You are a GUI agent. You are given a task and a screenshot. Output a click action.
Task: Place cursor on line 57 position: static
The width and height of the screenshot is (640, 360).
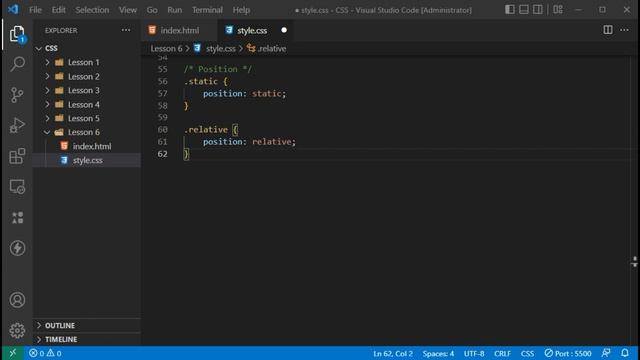(244, 93)
